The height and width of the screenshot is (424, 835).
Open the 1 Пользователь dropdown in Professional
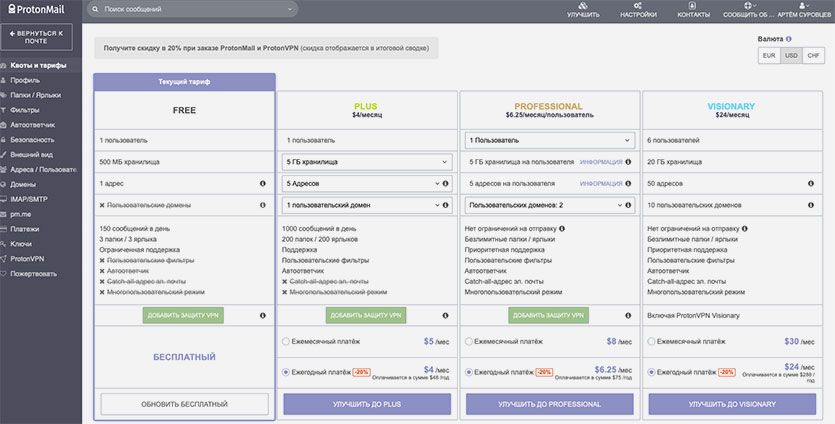coord(549,140)
